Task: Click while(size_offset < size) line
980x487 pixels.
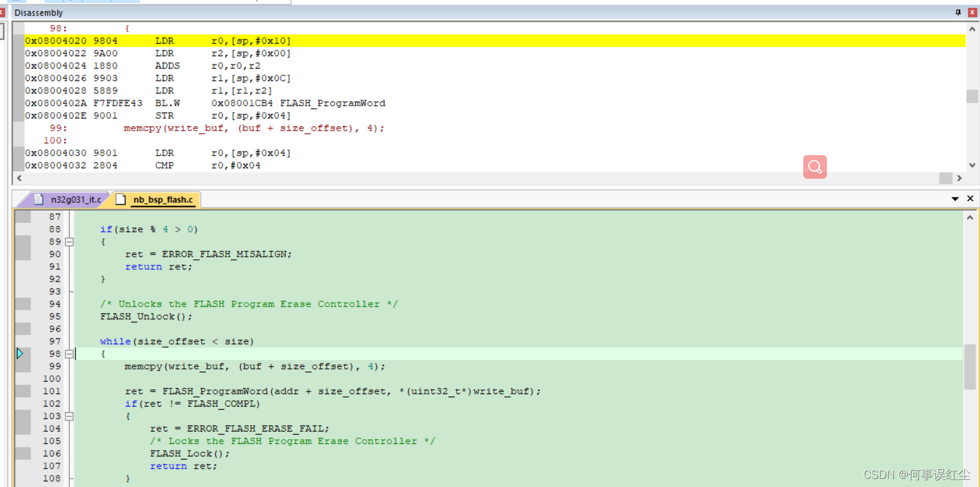Action: [x=177, y=341]
